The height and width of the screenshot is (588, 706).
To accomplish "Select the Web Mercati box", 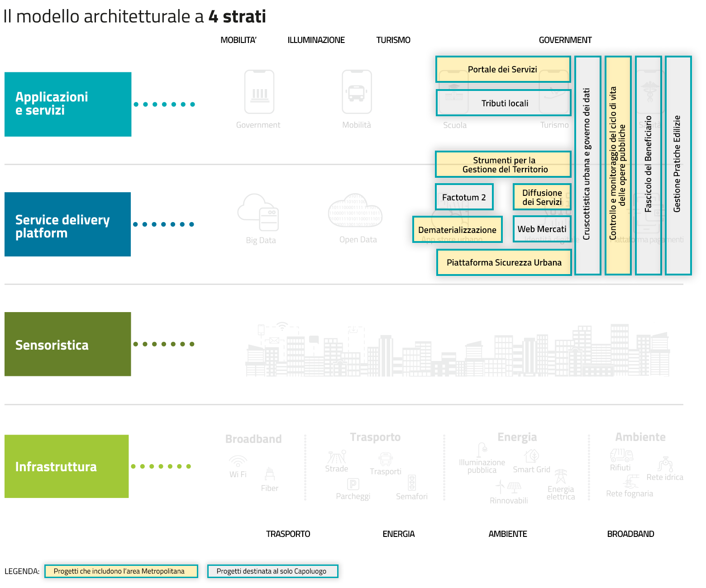I will (542, 229).
